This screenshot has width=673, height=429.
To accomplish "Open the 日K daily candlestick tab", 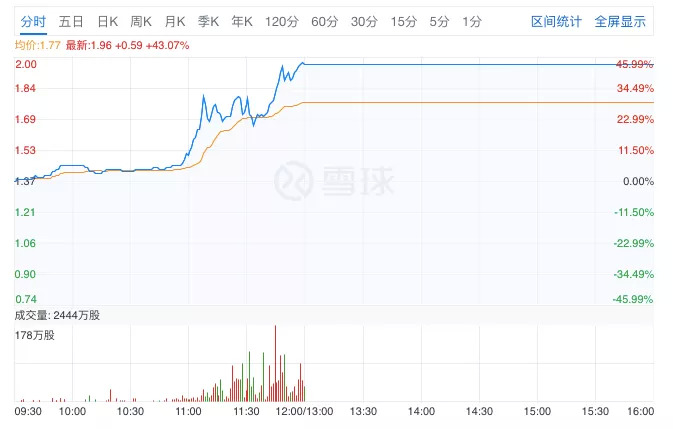I will tap(107, 21).
